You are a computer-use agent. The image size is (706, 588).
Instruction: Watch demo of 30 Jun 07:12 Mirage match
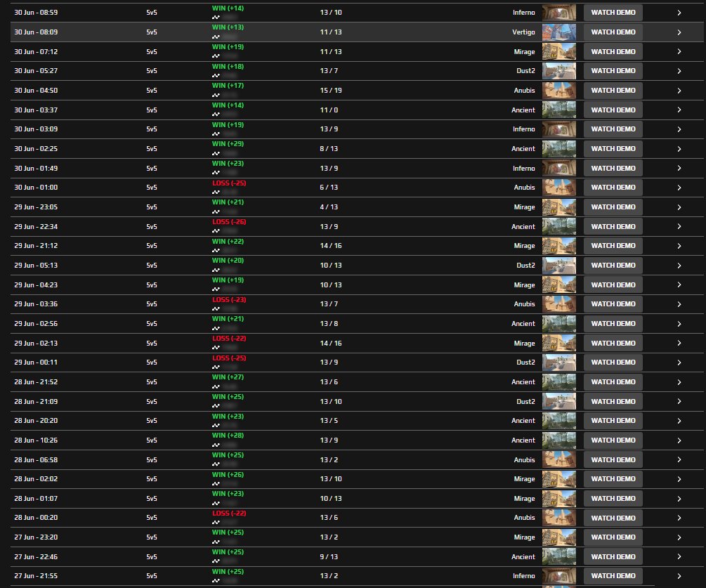(x=613, y=52)
